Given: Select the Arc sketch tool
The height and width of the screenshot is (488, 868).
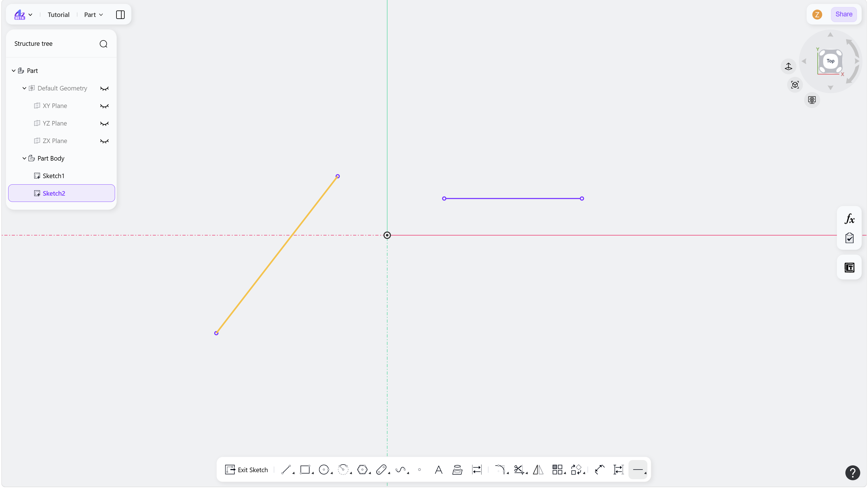Looking at the screenshot, I should pyautogui.click(x=343, y=469).
